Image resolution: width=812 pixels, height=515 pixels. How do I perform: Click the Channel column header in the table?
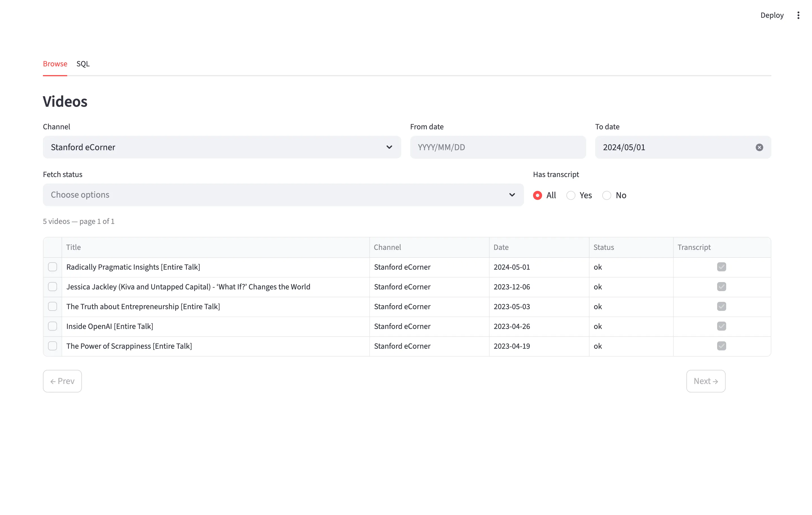click(429, 247)
